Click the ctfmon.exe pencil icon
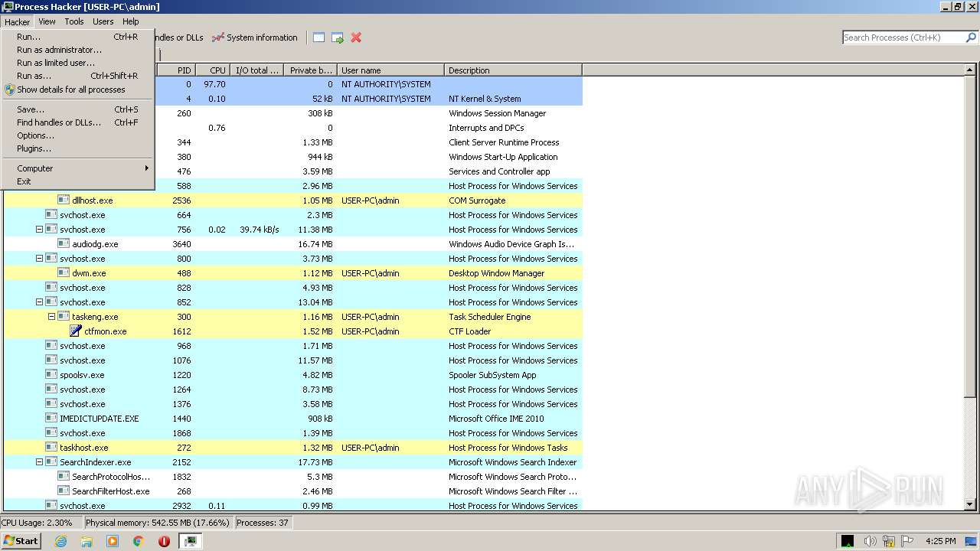 76,331
